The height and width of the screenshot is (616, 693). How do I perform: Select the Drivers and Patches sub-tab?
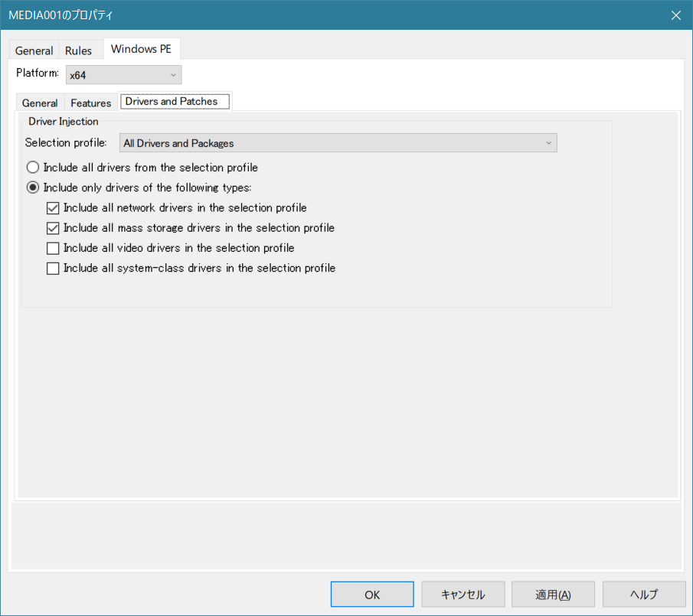[175, 102]
